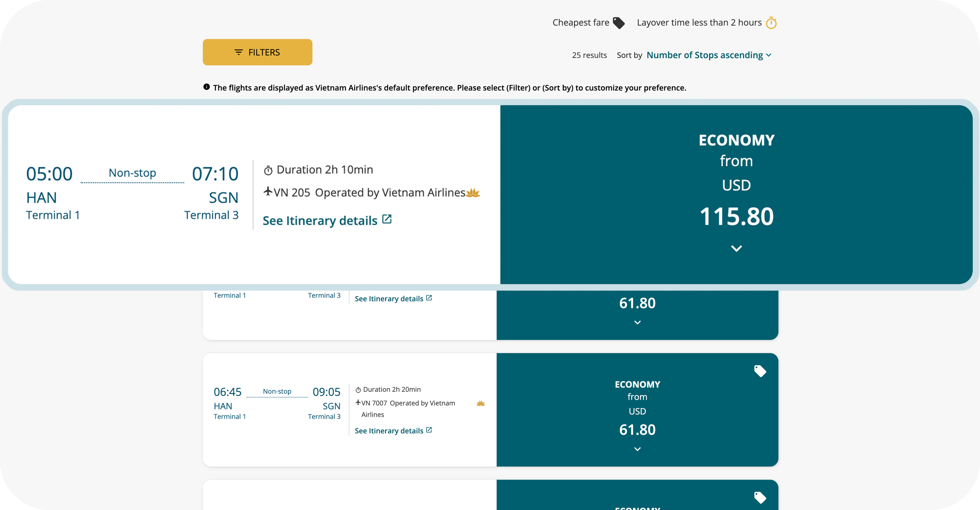The height and width of the screenshot is (510, 980).
Task: Expand the Economy USD 115.80 fare chevron
Action: pos(736,248)
